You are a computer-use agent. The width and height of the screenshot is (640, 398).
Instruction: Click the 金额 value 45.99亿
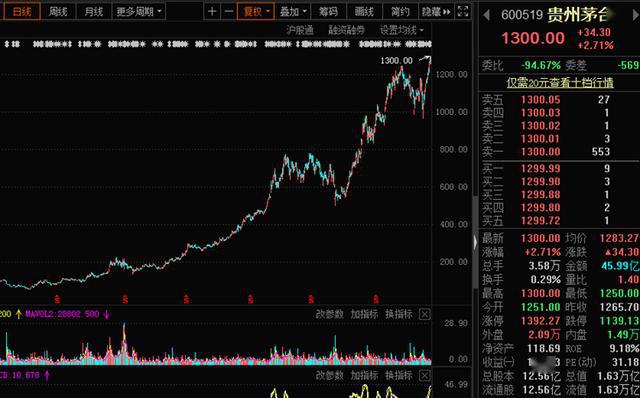point(620,266)
